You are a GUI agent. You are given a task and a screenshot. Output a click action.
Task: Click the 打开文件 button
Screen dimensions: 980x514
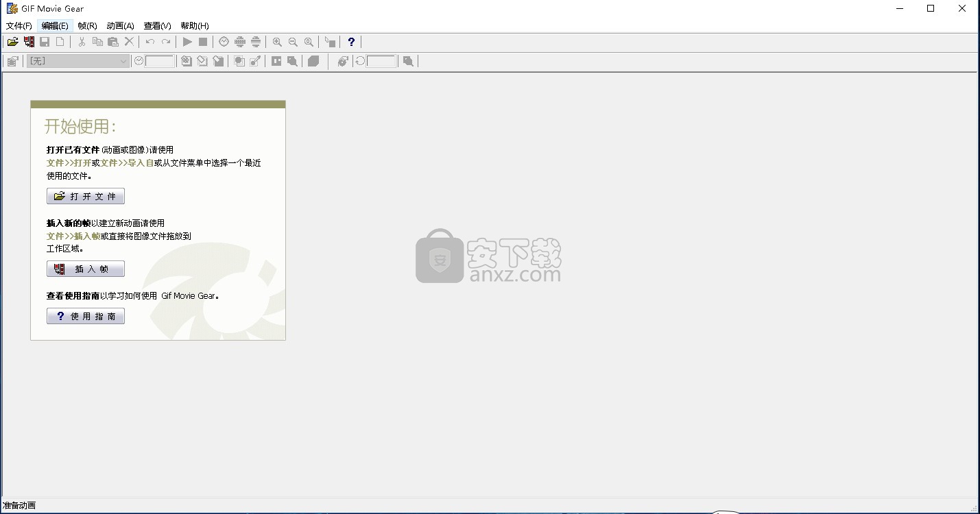pos(86,196)
